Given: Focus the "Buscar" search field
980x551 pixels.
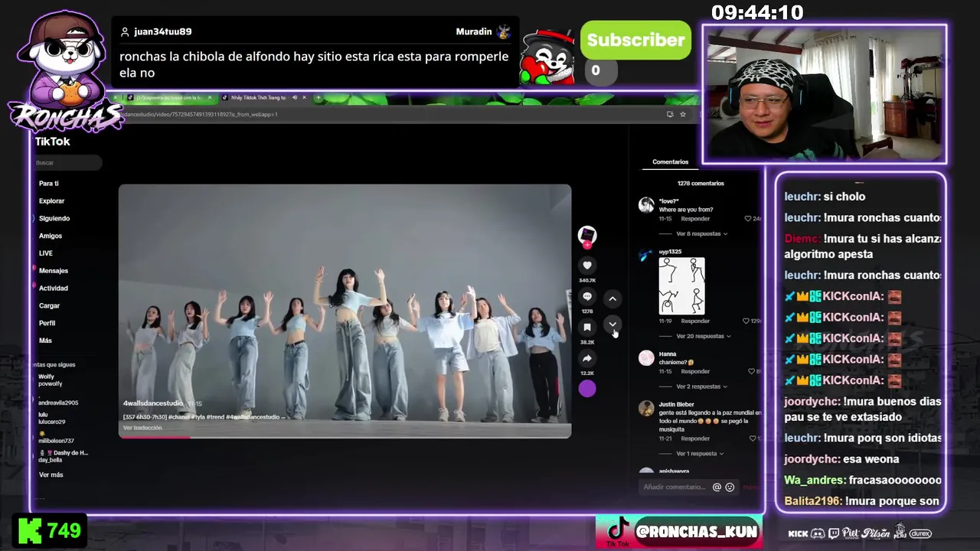Looking at the screenshot, I should coord(67,162).
